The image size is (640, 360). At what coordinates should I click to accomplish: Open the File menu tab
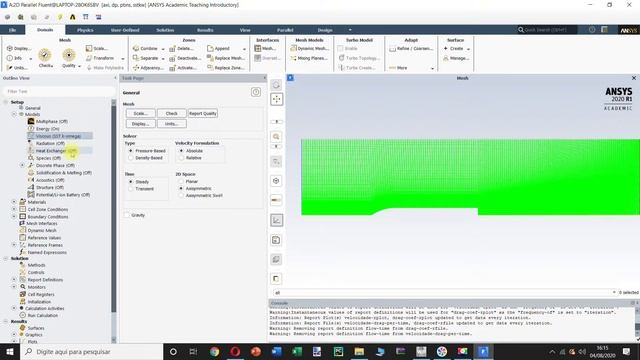coord(12,30)
